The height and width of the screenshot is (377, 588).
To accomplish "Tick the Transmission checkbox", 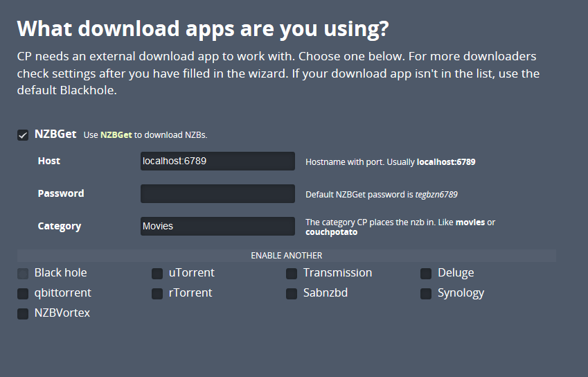I will click(292, 273).
